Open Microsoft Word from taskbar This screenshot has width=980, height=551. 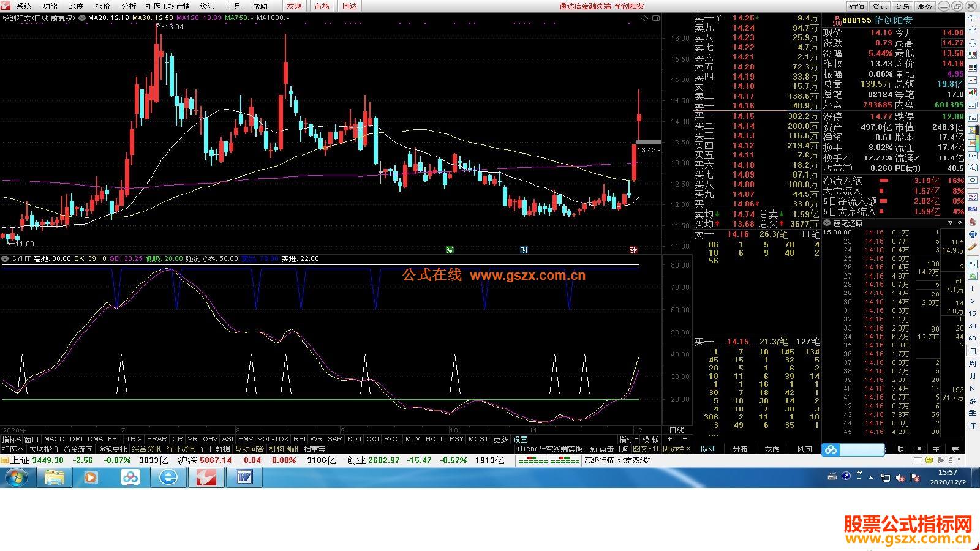point(244,478)
